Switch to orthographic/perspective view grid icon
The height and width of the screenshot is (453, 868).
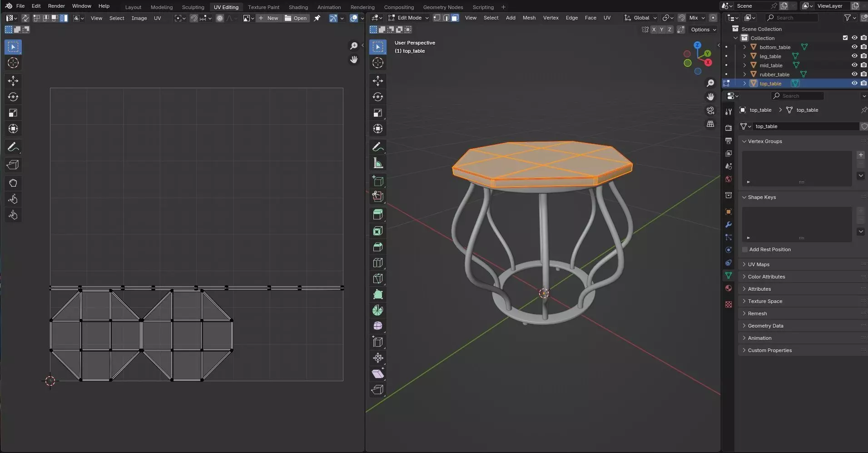click(710, 124)
